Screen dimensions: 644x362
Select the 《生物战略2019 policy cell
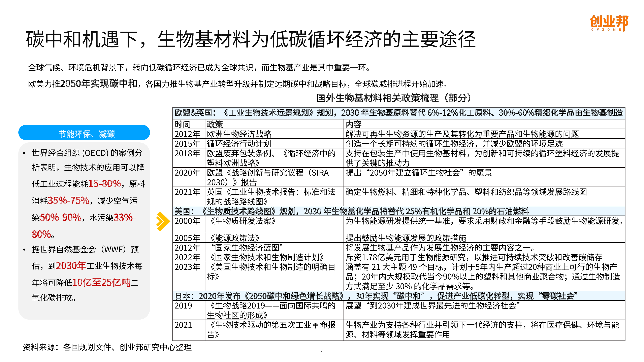274,310
